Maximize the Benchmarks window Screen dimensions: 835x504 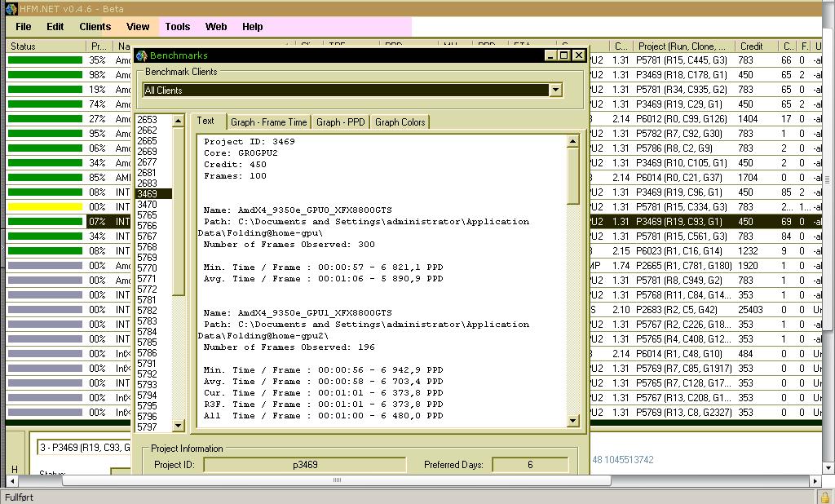click(x=564, y=55)
